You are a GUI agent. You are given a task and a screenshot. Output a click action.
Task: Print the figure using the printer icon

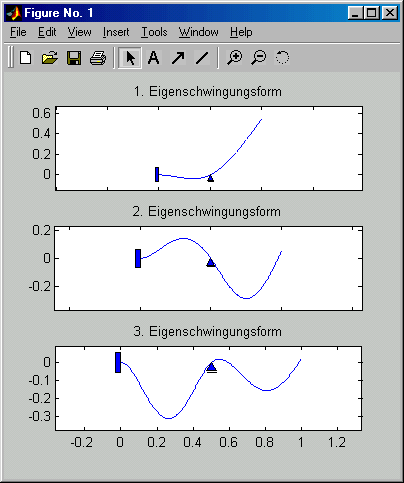click(x=98, y=58)
